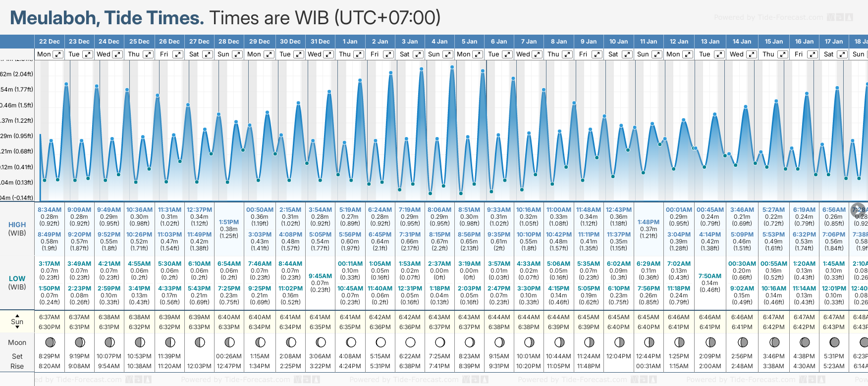Click the down arrow below Sun label
868x386 pixels.
pyautogui.click(x=17, y=328)
